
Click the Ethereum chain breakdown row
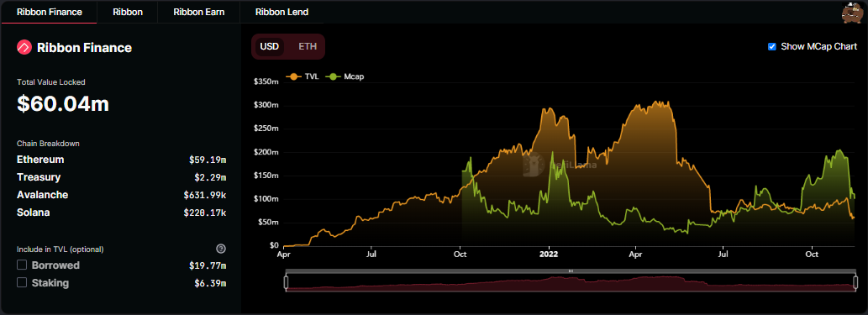click(x=122, y=160)
